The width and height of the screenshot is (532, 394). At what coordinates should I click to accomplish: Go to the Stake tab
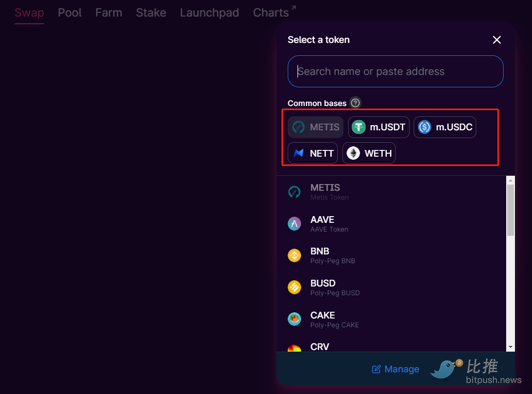click(x=151, y=13)
